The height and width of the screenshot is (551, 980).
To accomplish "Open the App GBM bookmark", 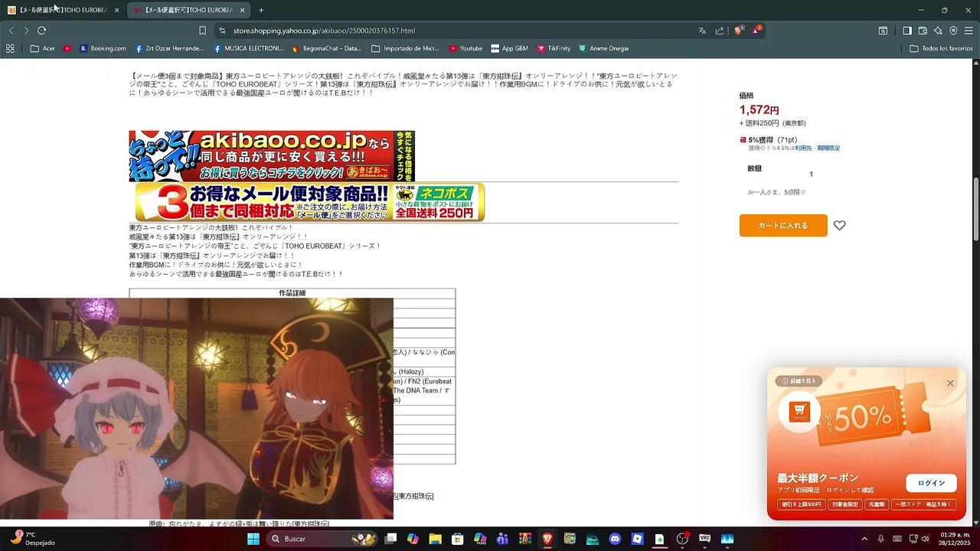I will coord(509,48).
